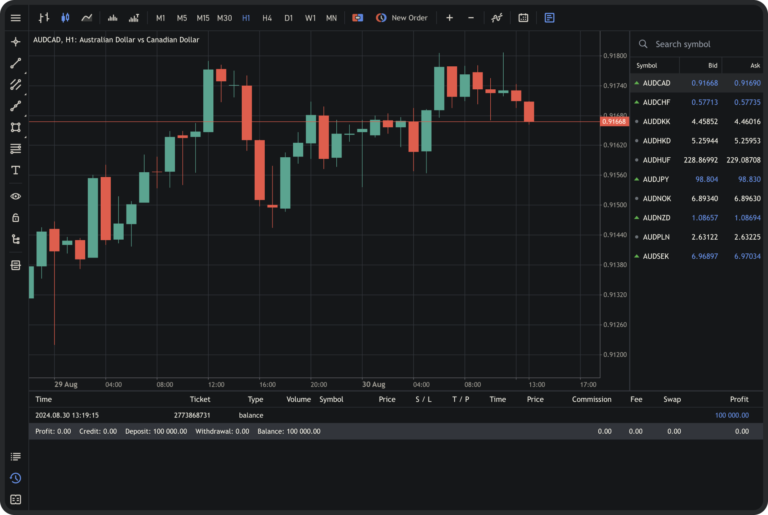768x515 pixels.
Task: Select the Fibonacci levels tool
Action: (x=16, y=148)
